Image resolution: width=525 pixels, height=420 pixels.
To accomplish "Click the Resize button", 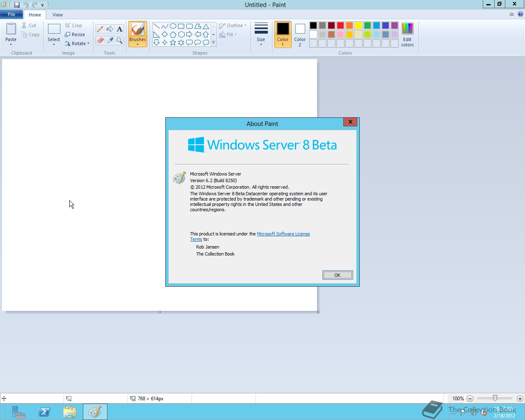I will tap(75, 34).
